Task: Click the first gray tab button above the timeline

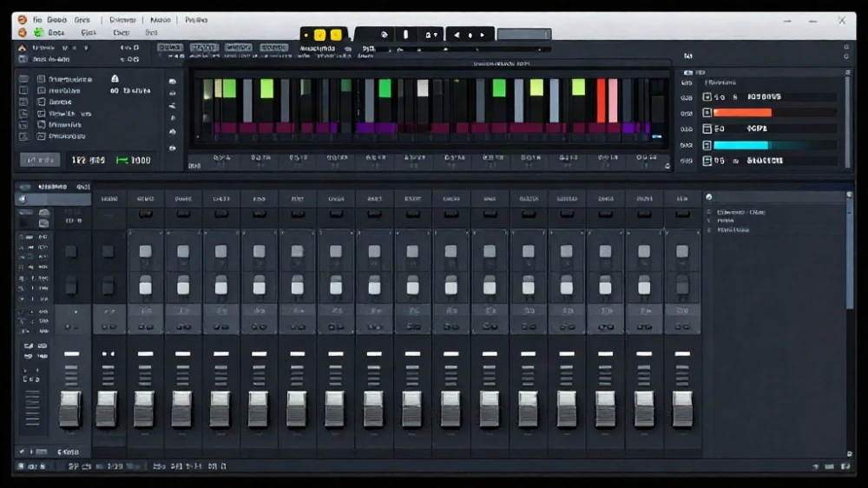Action: pos(170,48)
